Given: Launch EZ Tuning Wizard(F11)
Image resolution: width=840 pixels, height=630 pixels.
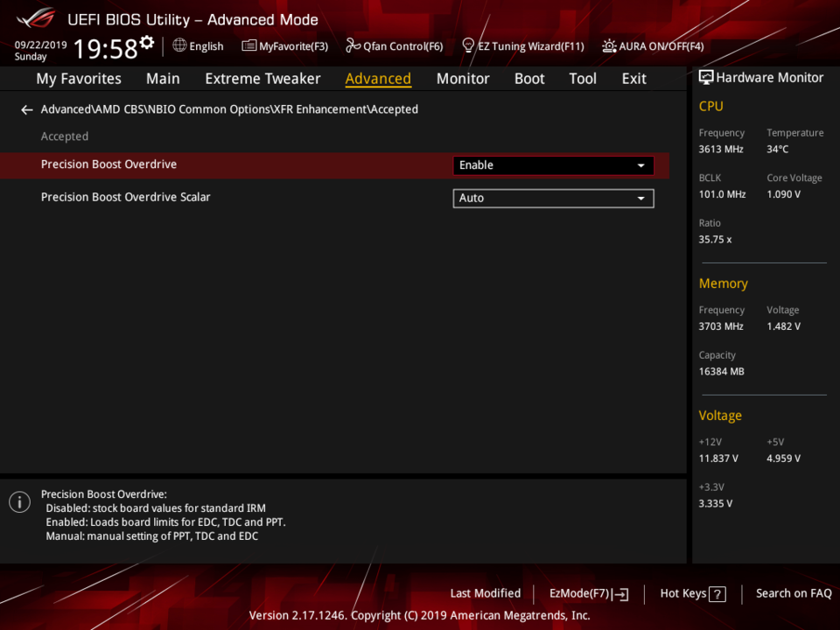Looking at the screenshot, I should click(523, 46).
